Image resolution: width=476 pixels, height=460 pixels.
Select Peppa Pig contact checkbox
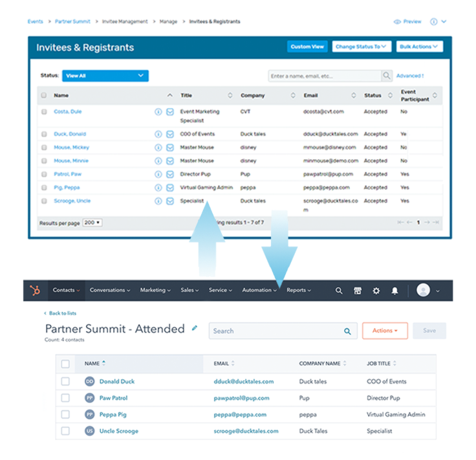65,415
